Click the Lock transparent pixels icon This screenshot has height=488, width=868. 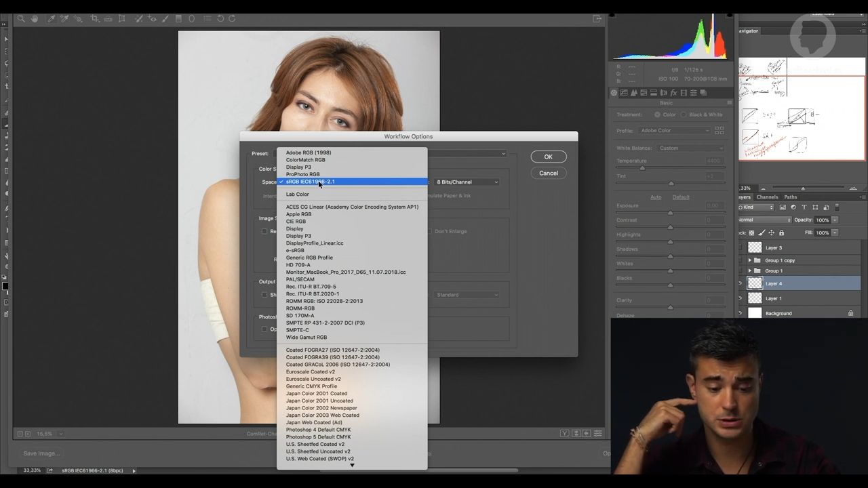pos(751,232)
